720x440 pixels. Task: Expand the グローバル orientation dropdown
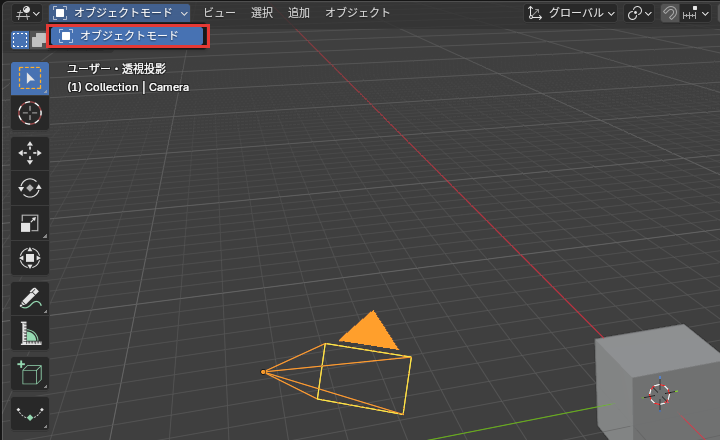(571, 13)
